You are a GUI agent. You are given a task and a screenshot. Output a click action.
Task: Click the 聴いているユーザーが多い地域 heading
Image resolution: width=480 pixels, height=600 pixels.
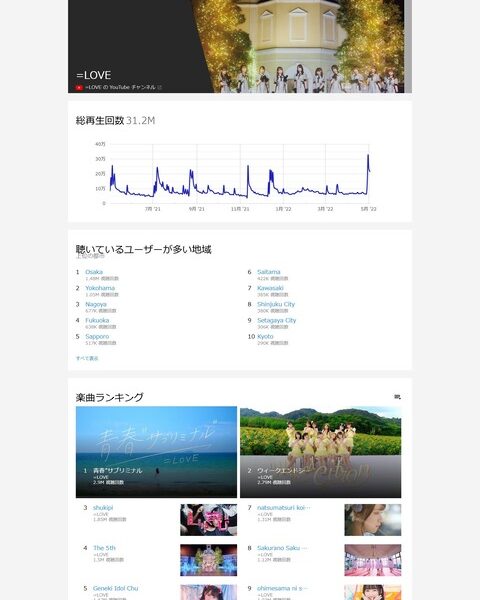(x=144, y=249)
